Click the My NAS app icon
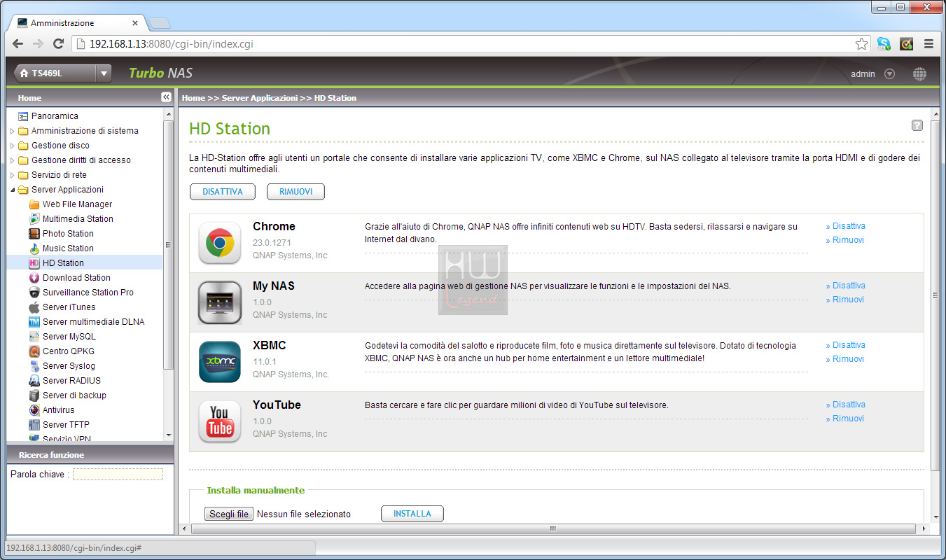 click(220, 302)
